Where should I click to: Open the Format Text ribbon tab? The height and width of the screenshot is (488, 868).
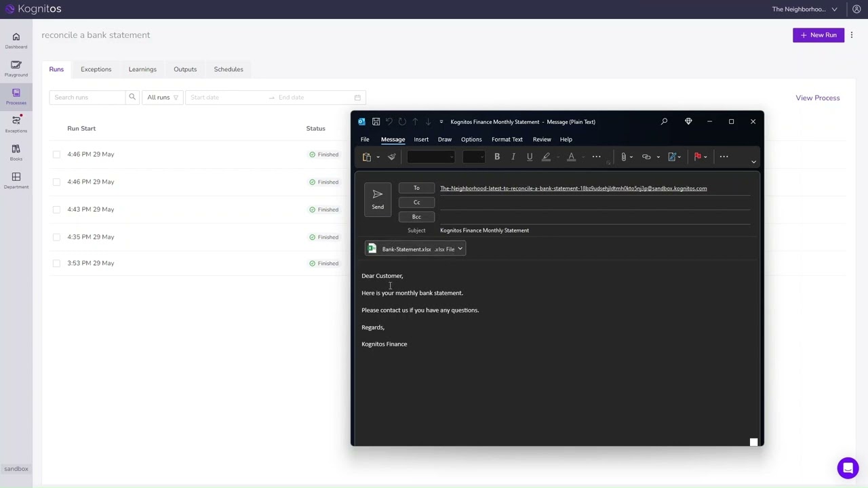[507, 140]
